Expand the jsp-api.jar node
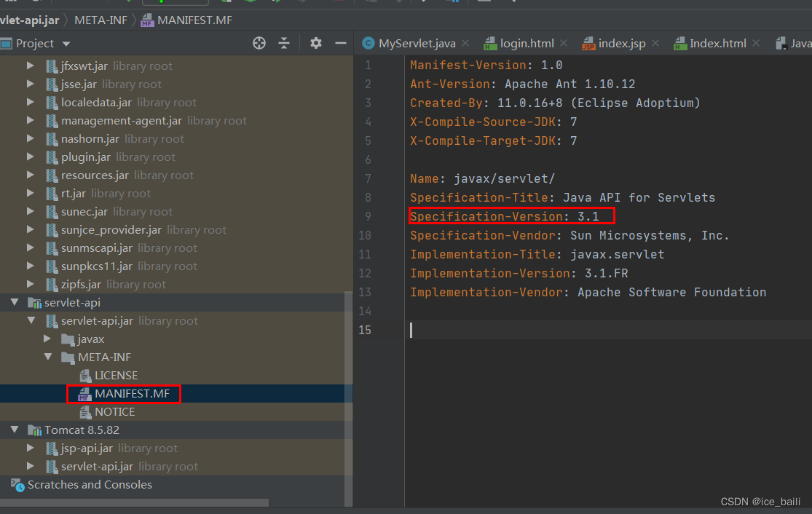 click(x=31, y=448)
